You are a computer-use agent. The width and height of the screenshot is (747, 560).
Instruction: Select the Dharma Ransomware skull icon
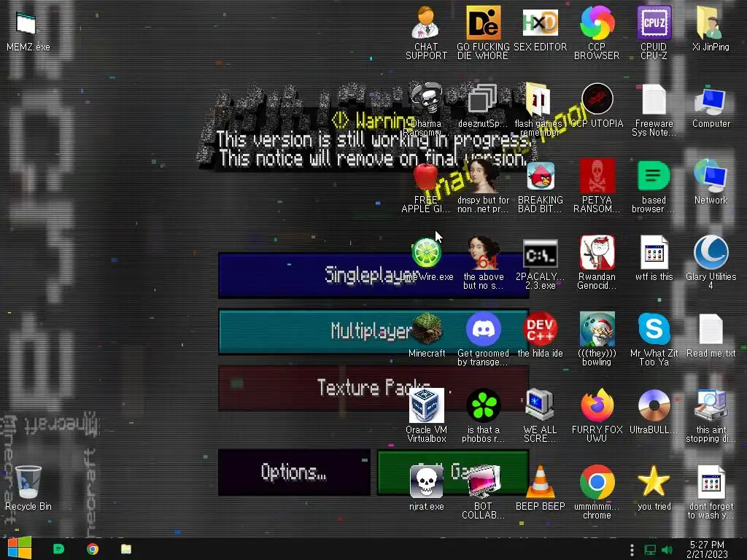pyautogui.click(x=426, y=99)
